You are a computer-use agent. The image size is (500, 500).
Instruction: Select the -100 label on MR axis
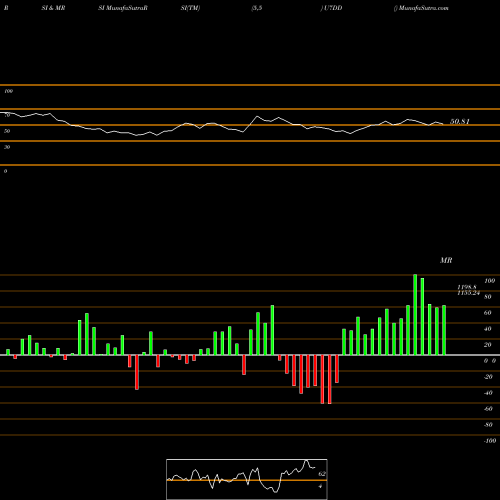point(490,441)
